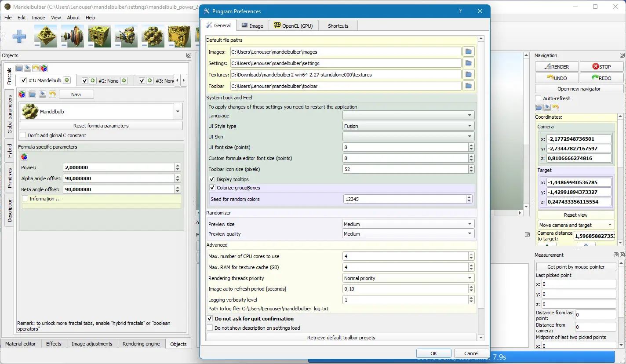The height and width of the screenshot is (364, 626).
Task: Toggle the #3: None fractal checkbox
Action: tap(142, 81)
